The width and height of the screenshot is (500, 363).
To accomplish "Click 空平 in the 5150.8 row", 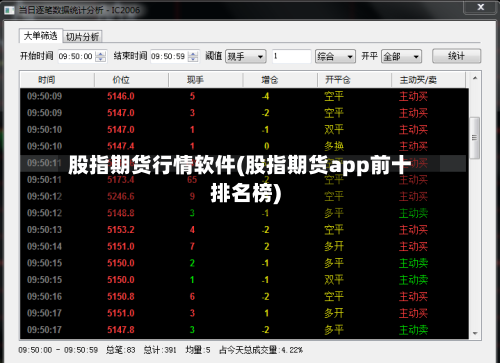I will (x=334, y=296).
